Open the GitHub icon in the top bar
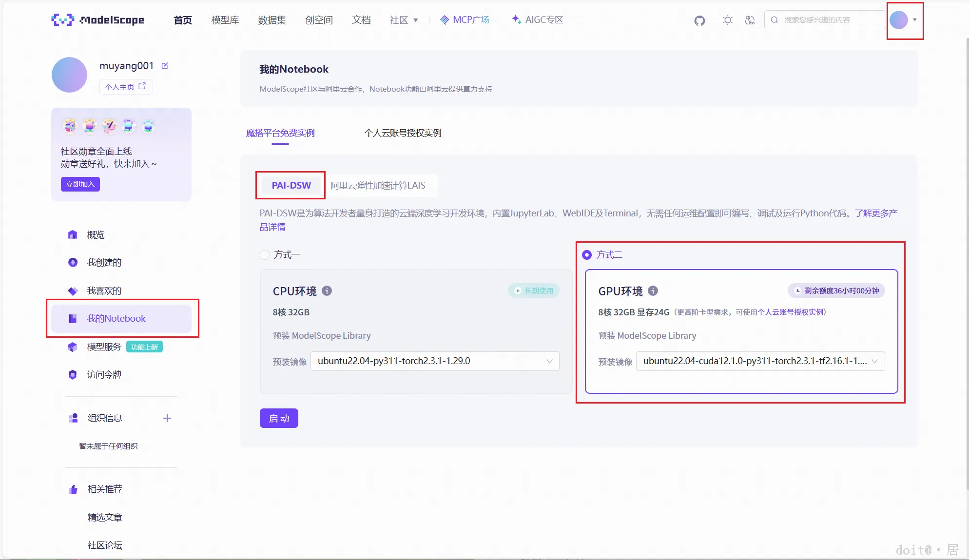The image size is (969, 560). [699, 20]
